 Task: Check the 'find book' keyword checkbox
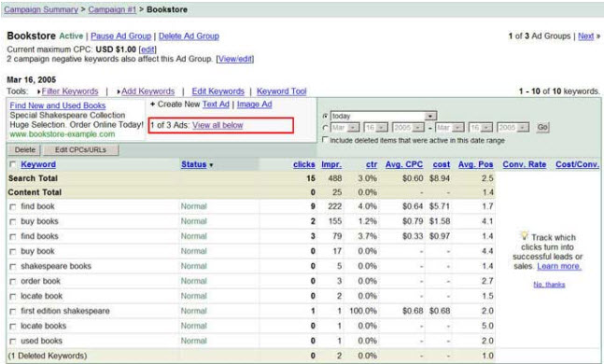(x=13, y=207)
